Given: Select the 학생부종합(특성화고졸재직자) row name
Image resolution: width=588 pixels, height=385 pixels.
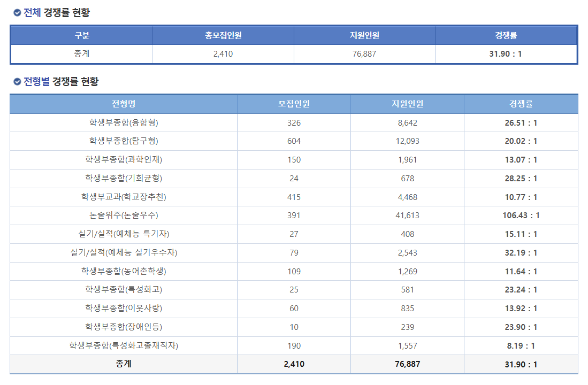Looking at the screenshot, I should (124, 346).
